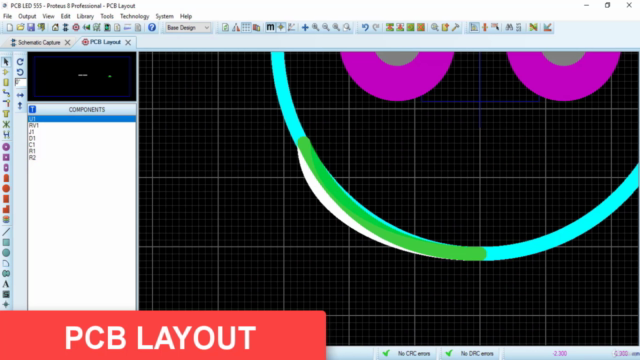Select the circular SMT pad tool

(x=6, y=189)
